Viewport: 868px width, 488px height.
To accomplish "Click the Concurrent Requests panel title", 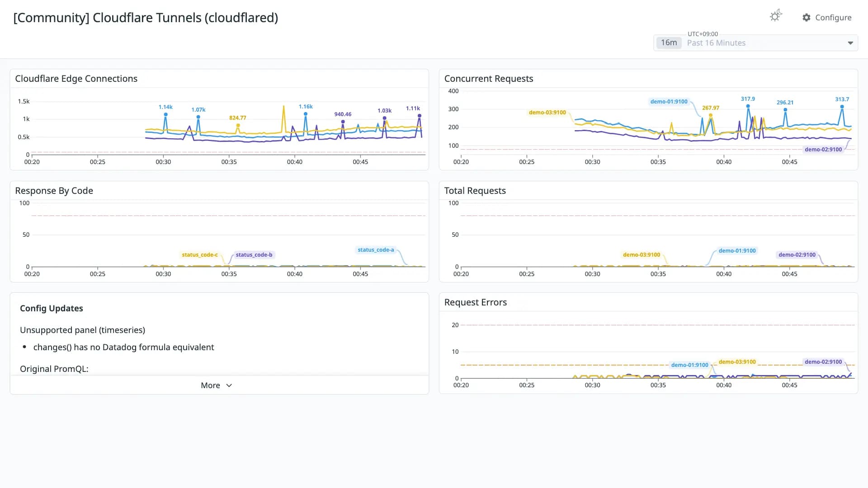I will click(x=489, y=79).
